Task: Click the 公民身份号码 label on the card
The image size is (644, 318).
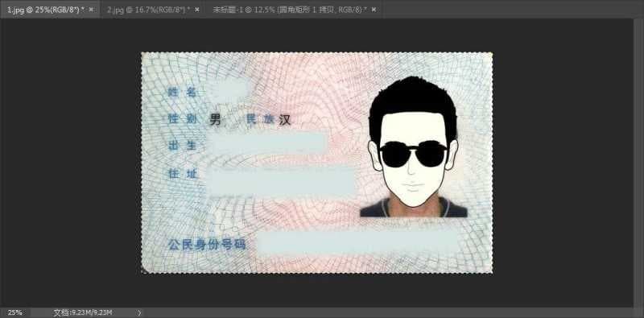Action: click(x=207, y=245)
